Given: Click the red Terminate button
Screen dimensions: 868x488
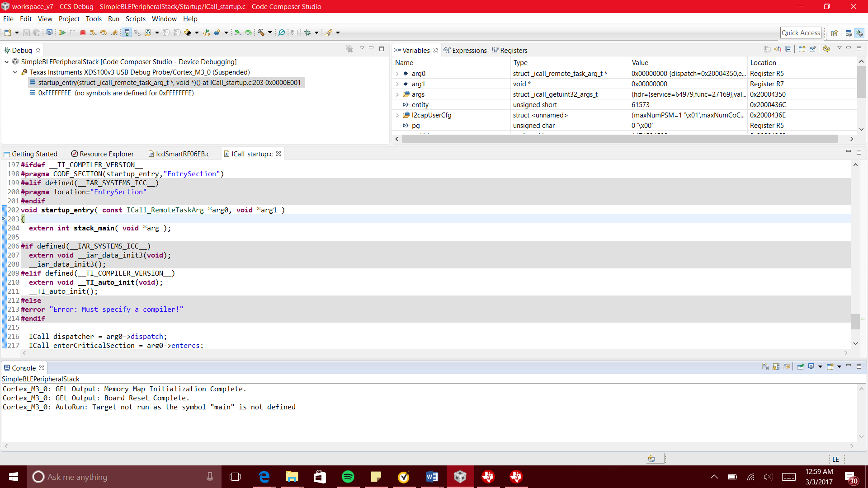Looking at the screenshot, I should point(83,33).
